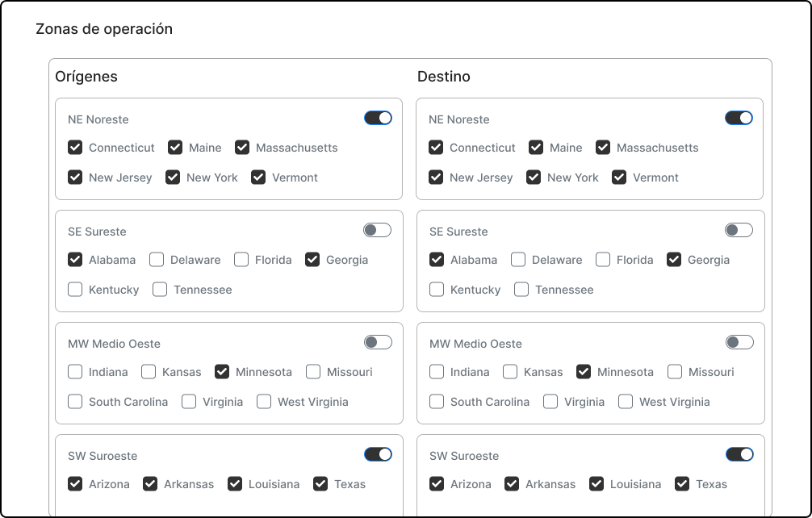Turn on MW Medio Oeste toggle in Orígenes
This screenshot has height=518, width=812.
pos(378,342)
